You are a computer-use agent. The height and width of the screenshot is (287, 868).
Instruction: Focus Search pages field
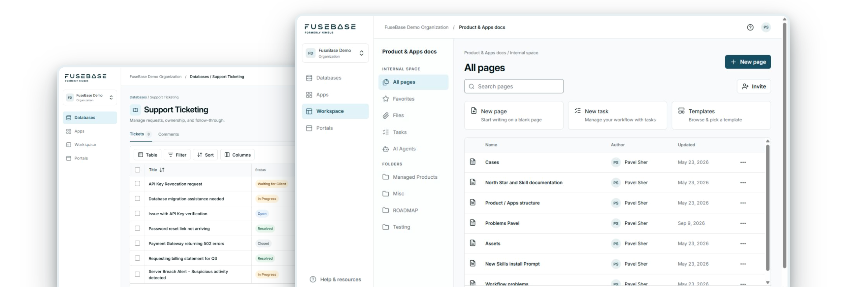point(514,86)
